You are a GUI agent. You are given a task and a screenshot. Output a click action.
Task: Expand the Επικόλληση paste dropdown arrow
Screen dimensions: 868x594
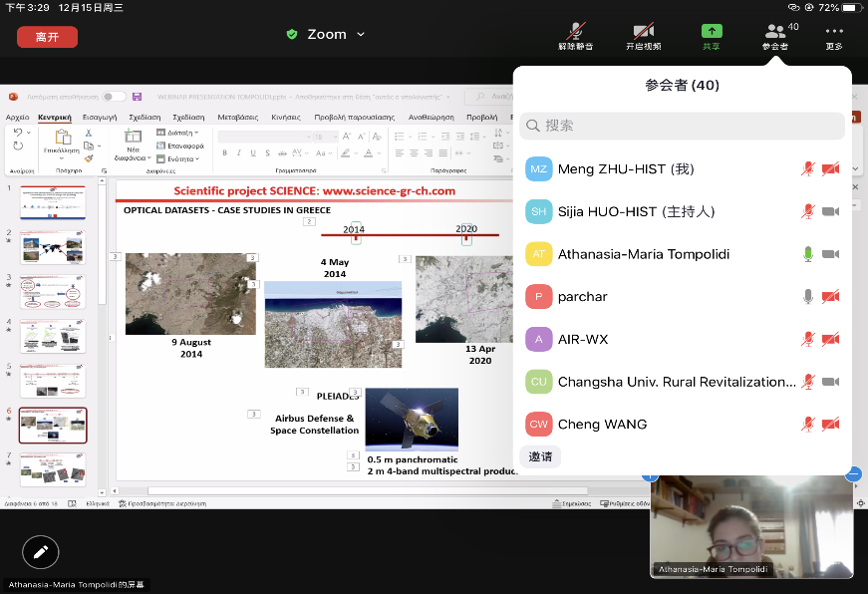coord(62,158)
